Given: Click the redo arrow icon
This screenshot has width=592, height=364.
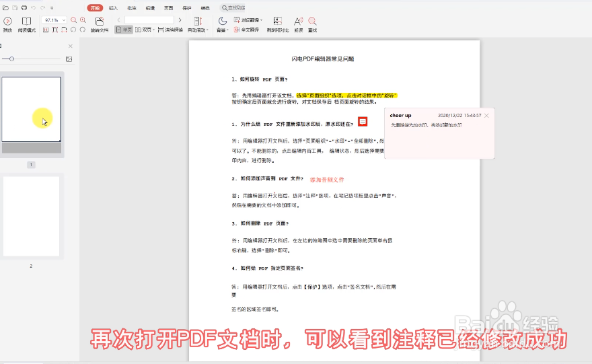Looking at the screenshot, I should [42, 7].
